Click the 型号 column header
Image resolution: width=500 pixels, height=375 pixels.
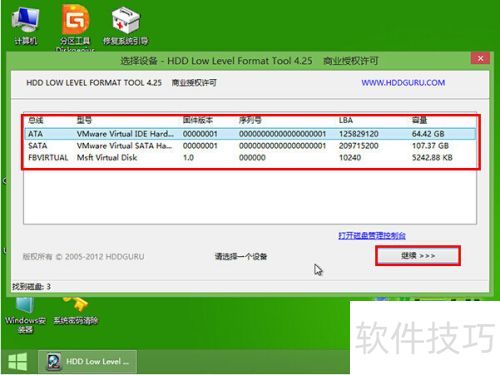84,120
